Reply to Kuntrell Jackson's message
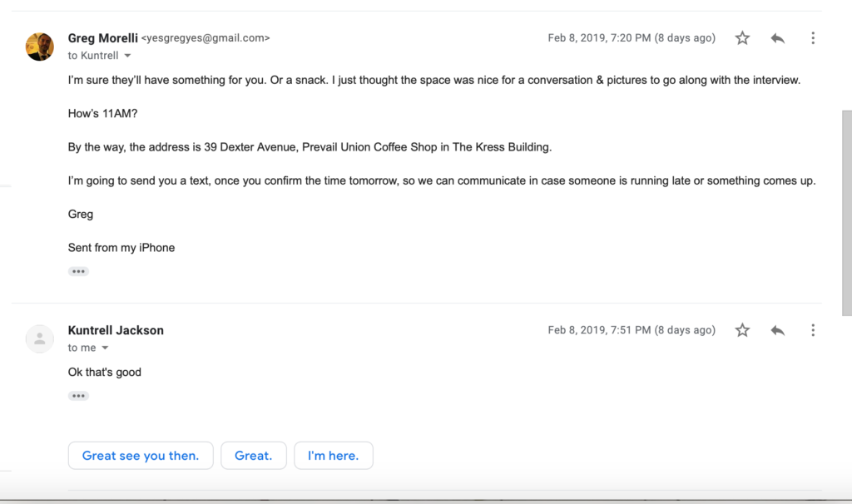The image size is (852, 504). point(778,330)
